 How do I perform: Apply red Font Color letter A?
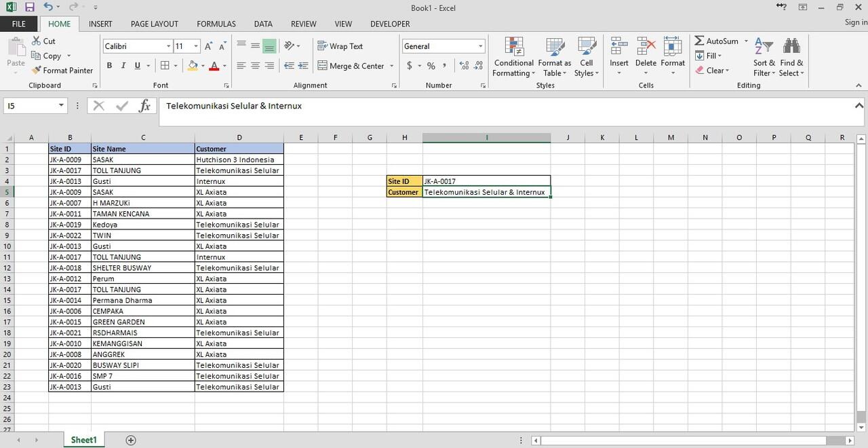214,66
